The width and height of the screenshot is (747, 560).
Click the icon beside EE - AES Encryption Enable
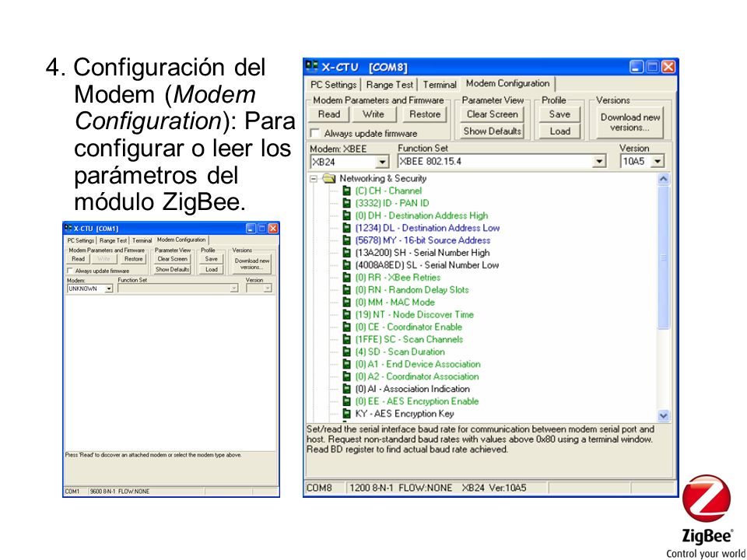[x=347, y=401]
